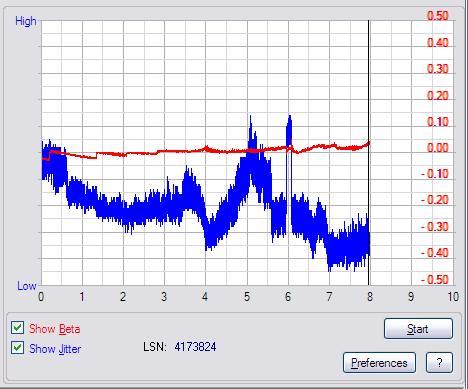Click the red -0.10 beta axis label
The image size is (468, 389).
tap(435, 174)
